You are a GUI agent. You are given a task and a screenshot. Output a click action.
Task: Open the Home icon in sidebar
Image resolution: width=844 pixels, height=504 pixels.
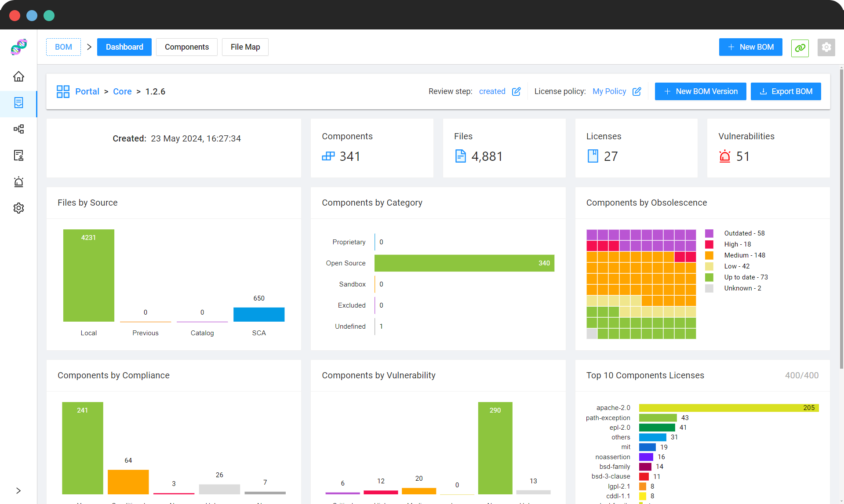[x=18, y=76]
